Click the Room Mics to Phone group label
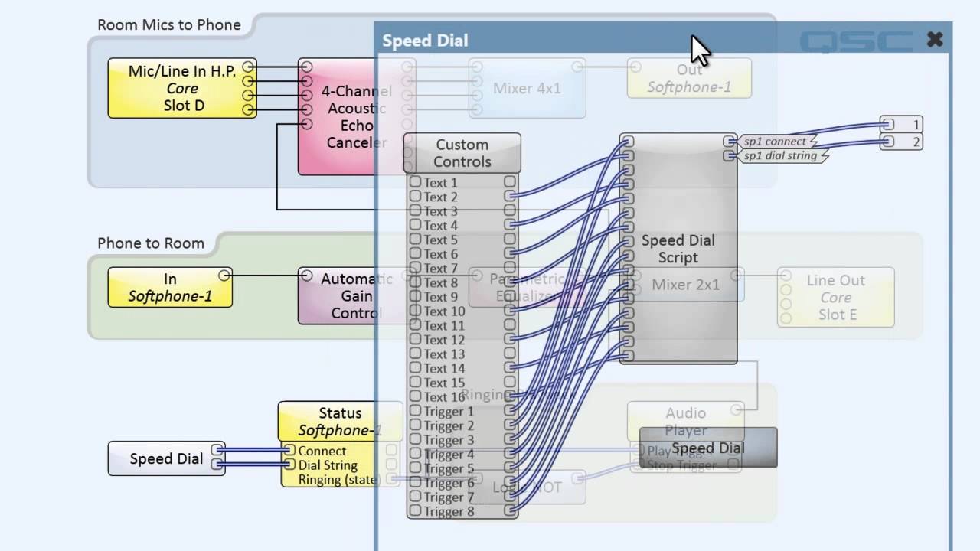The height and width of the screenshot is (551, 980). pos(169,24)
